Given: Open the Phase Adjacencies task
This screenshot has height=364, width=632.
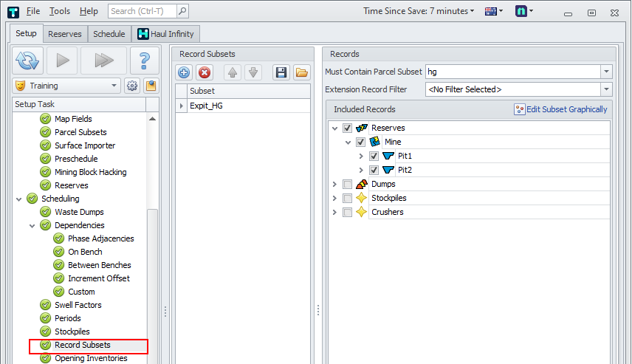Looking at the screenshot, I should tap(100, 238).
